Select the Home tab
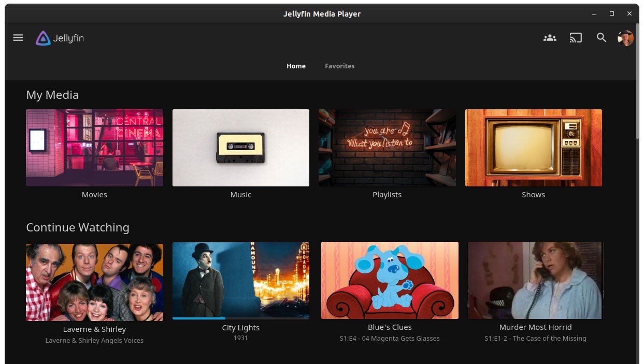 pos(296,66)
